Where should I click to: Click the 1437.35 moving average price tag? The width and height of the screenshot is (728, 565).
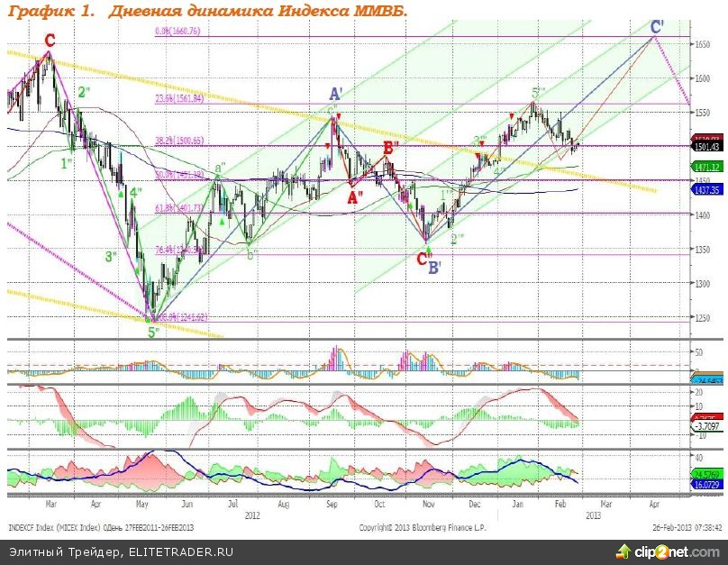(704, 190)
